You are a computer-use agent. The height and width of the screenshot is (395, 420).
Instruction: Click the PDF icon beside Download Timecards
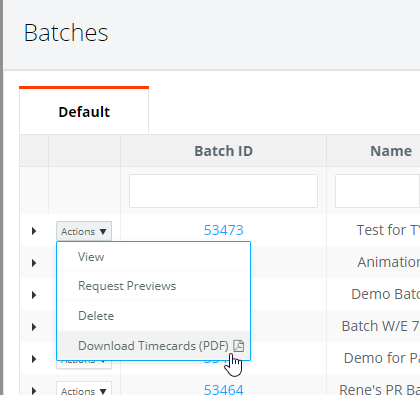coord(238,346)
